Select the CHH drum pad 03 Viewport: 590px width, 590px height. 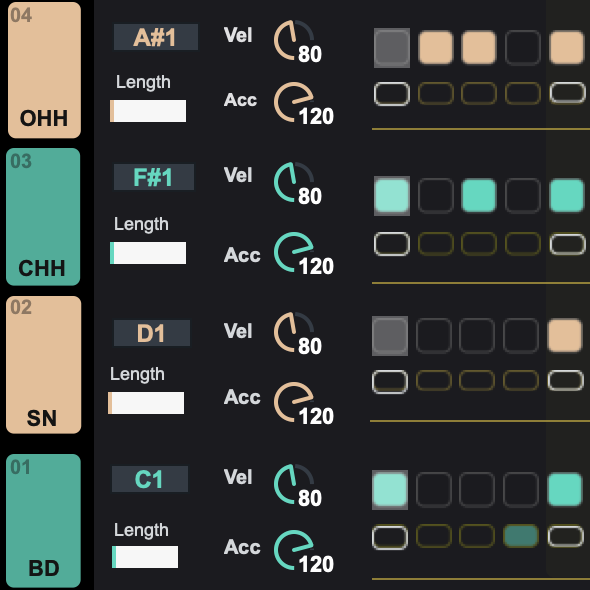[43, 217]
